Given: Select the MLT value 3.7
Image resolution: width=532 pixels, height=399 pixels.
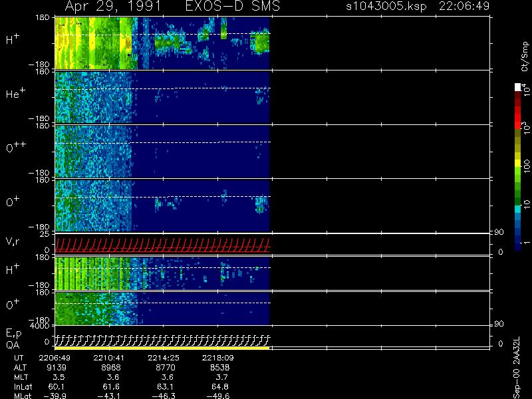Looking at the screenshot, I should [x=221, y=377].
